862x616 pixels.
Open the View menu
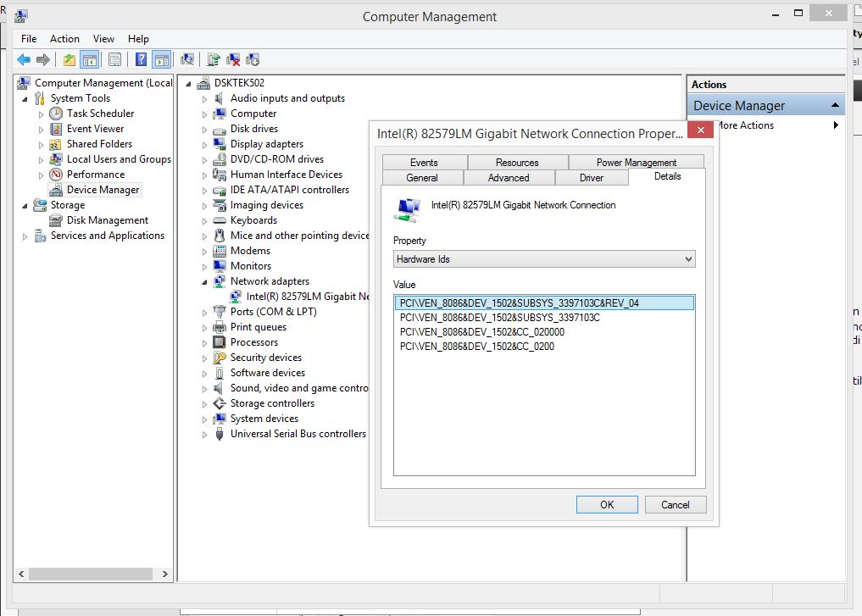pyautogui.click(x=103, y=38)
